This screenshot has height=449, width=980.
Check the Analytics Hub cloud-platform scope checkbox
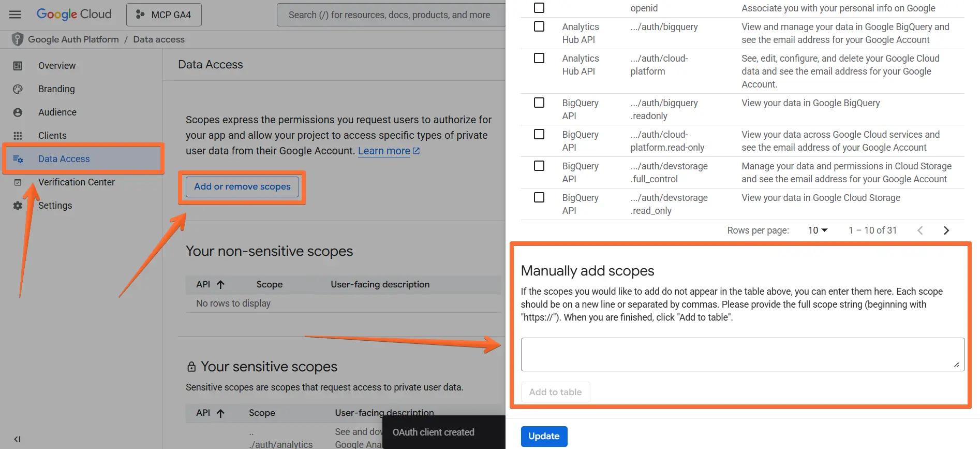[539, 58]
